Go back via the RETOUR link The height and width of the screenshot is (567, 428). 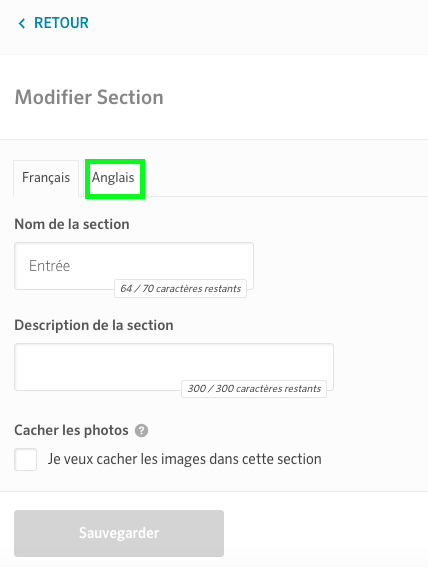point(54,23)
